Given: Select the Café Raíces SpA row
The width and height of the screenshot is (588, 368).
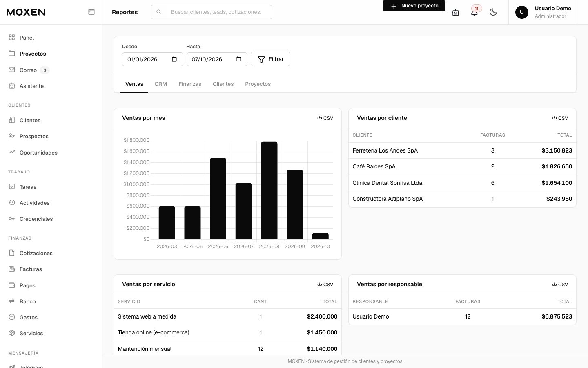Looking at the screenshot, I should click(x=462, y=166).
